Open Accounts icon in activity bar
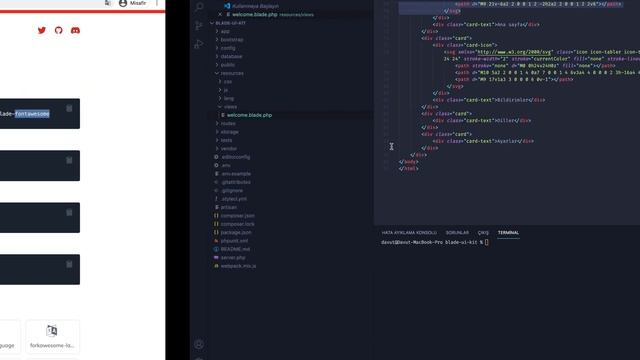The height and width of the screenshot is (360, 640). [x=199, y=344]
